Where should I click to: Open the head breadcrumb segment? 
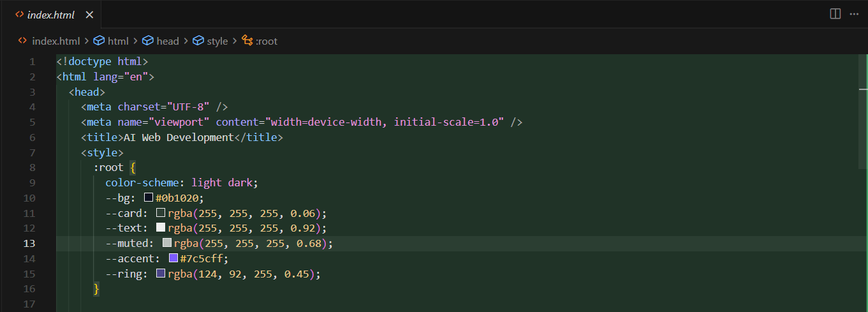tap(168, 41)
